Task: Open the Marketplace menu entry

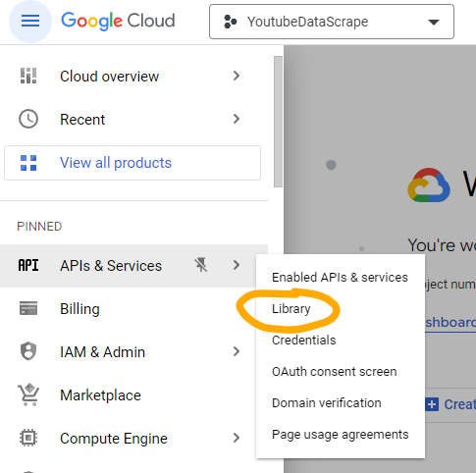Action: 133,395
